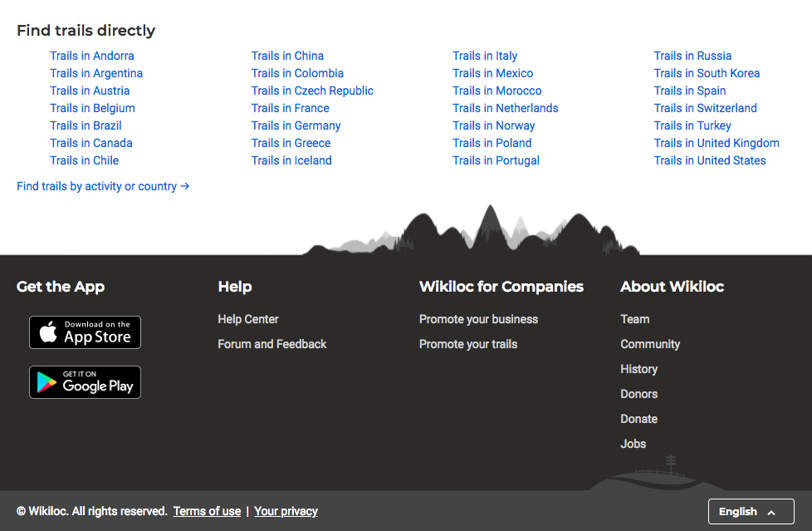Open the Jobs page
812x531 pixels.
(633, 444)
